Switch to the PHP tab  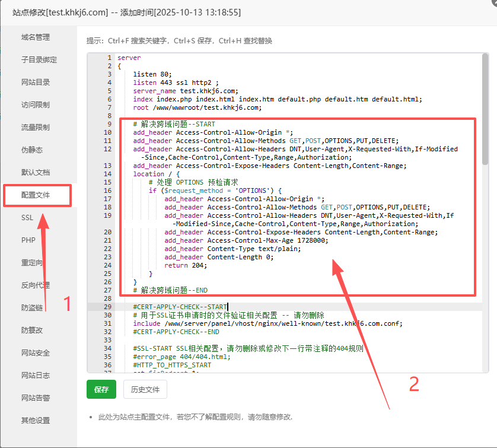[28, 240]
